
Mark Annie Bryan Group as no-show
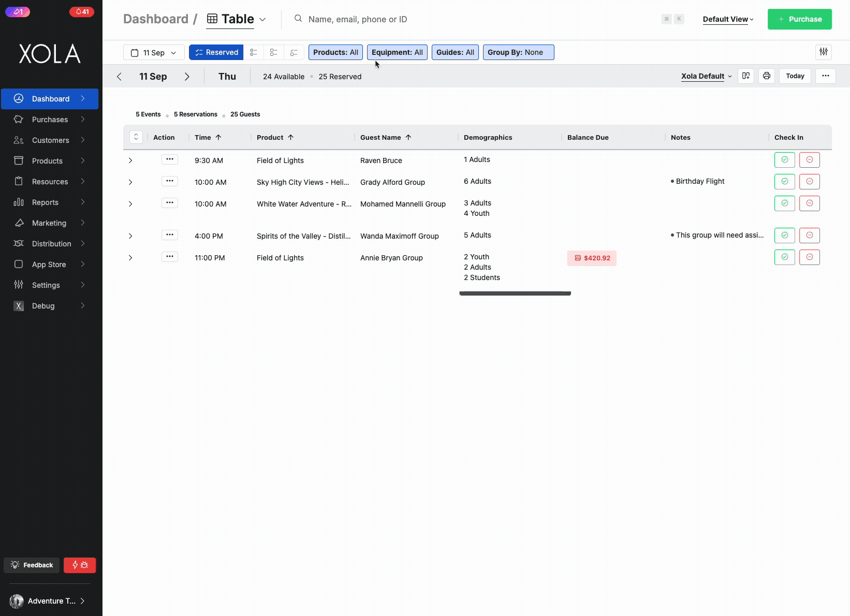[x=809, y=257]
